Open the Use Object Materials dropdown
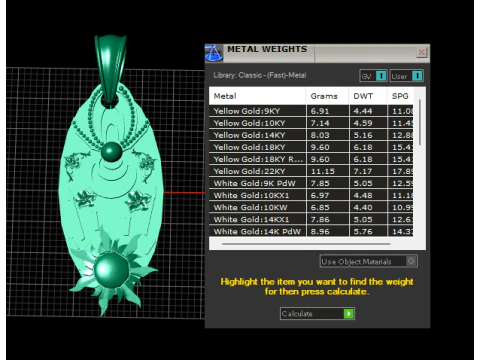 point(368,261)
